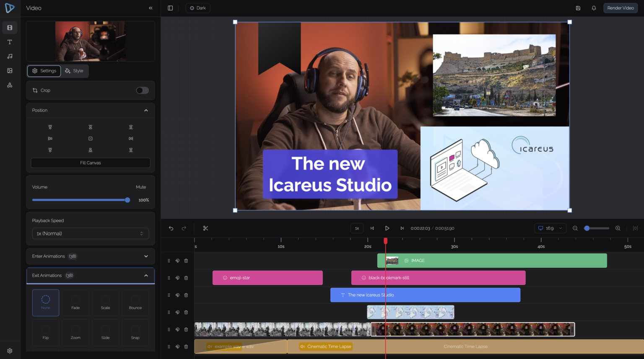Choose the Flip exit animation

click(46, 333)
